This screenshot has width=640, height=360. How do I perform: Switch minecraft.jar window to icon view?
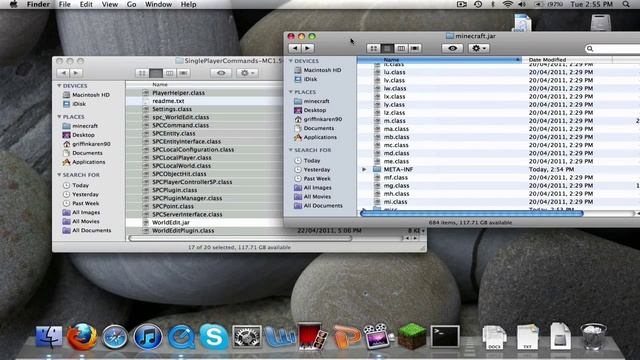[x=373, y=49]
